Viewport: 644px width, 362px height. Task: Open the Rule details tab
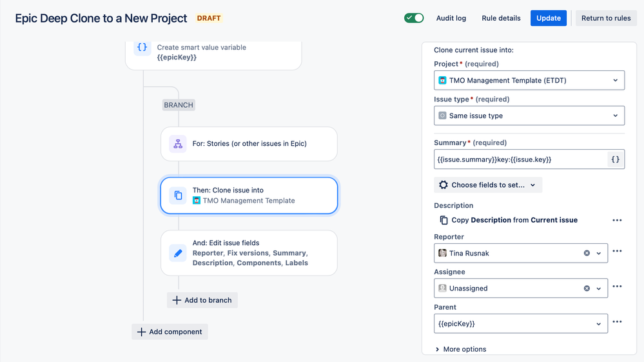pos(501,18)
